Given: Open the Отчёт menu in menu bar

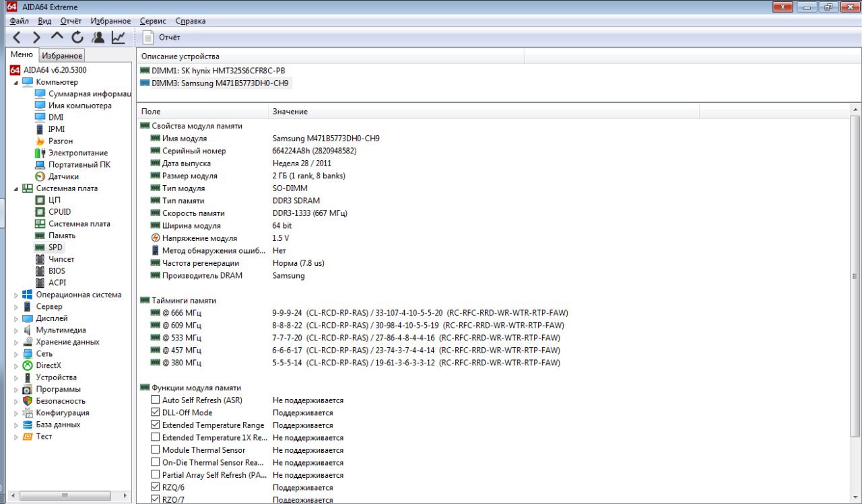Looking at the screenshot, I should pyautogui.click(x=71, y=21).
